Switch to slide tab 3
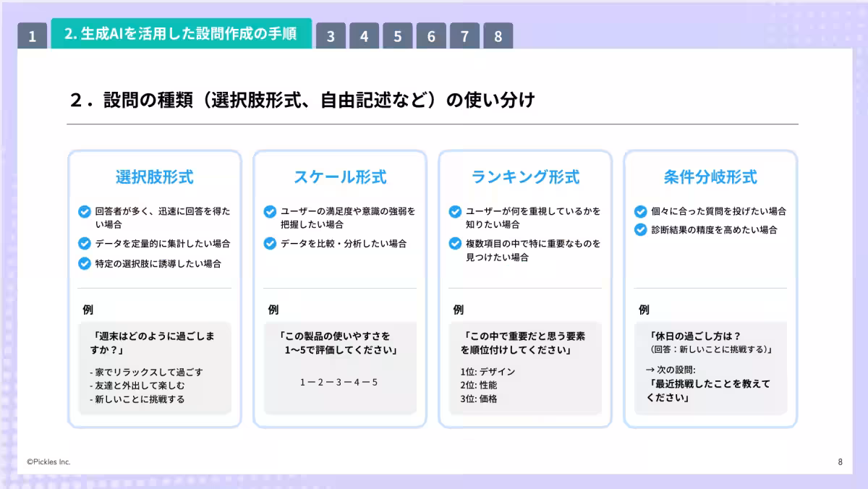 tap(331, 34)
